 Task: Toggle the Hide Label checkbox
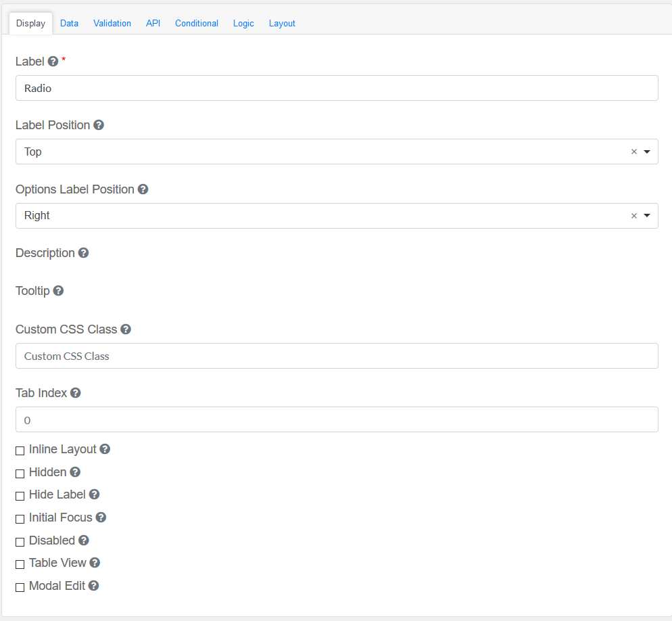[x=20, y=496]
